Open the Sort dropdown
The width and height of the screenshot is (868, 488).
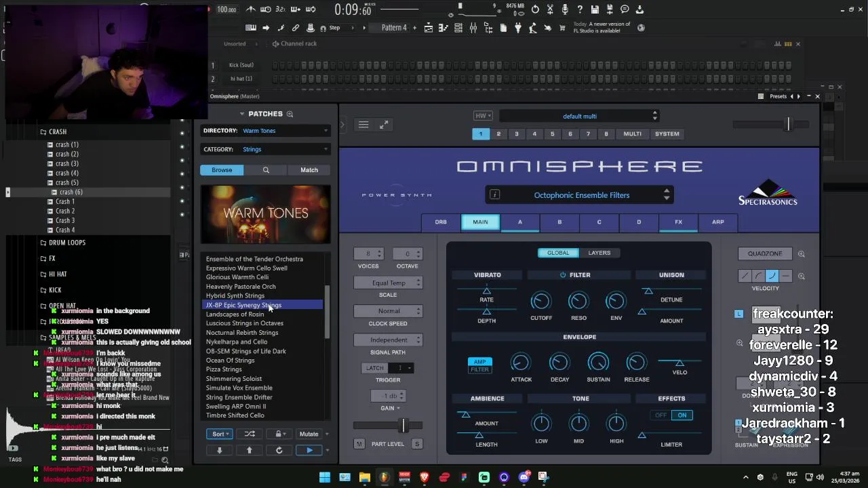219,434
